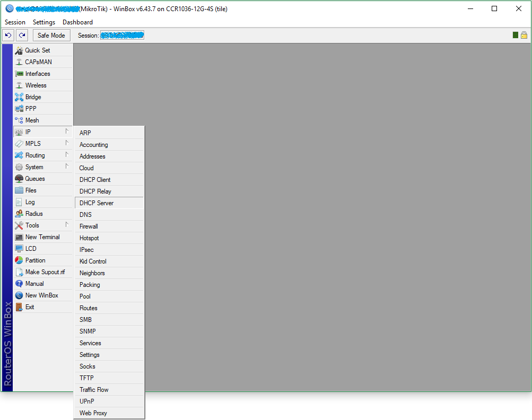Click the Make Supout.rif file icon
This screenshot has height=420, width=532.
click(x=19, y=272)
